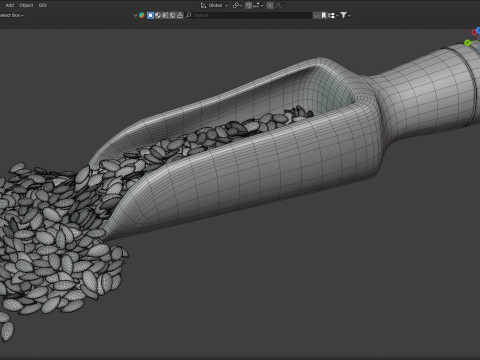Viewport: 480px width, 360px height.
Task: Open the pivot point dropdown
Action: coord(237,5)
